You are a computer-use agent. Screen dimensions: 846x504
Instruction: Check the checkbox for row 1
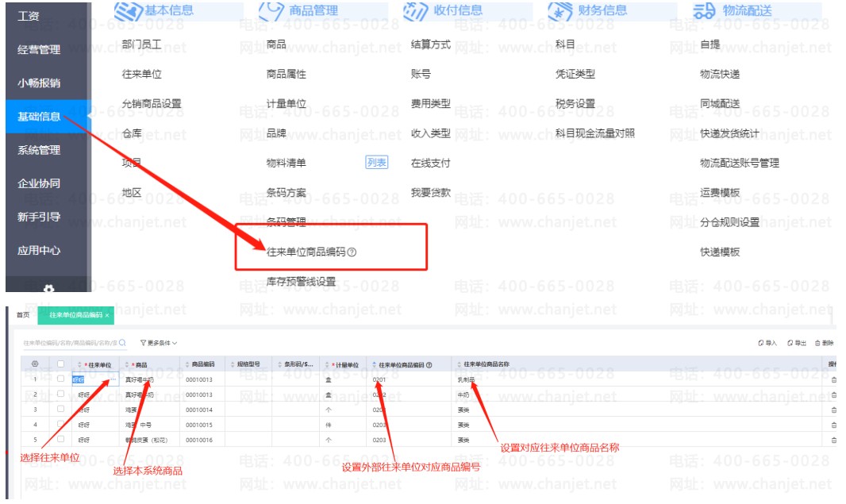(x=60, y=379)
